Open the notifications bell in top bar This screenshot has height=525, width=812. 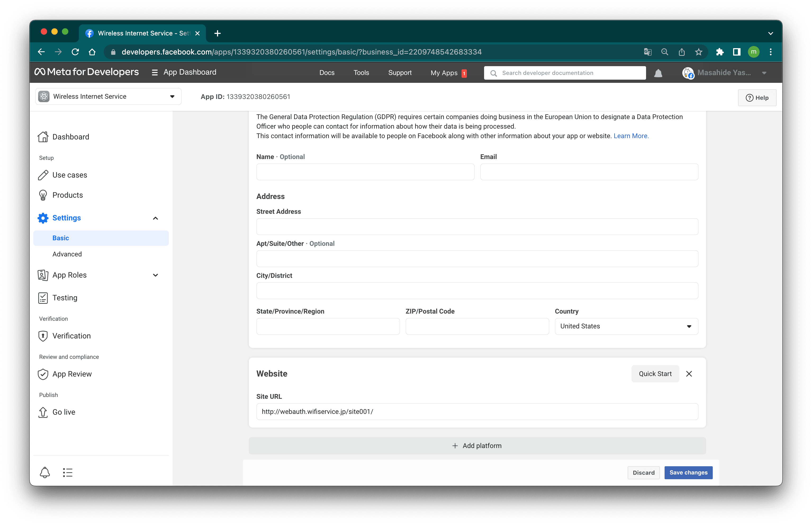point(658,73)
